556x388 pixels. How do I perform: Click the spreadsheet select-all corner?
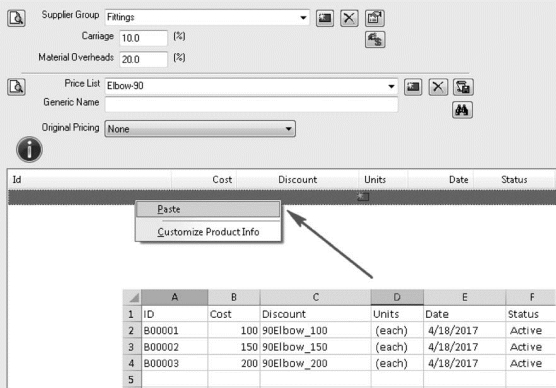coord(132,297)
